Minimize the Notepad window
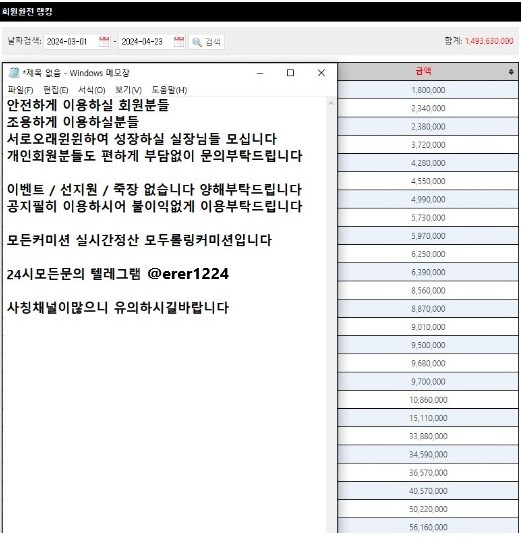Viewport: 522px width, 540px height. click(x=260, y=73)
